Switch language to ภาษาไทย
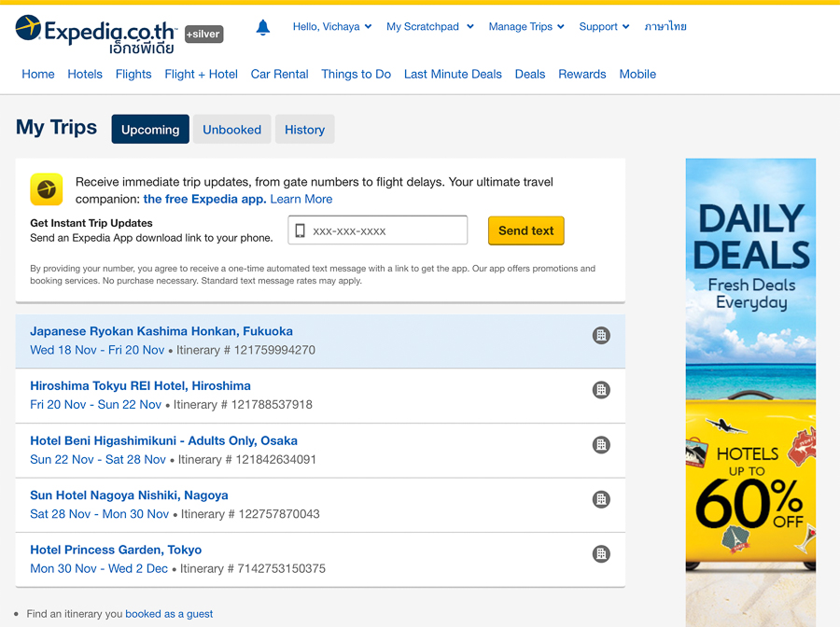 (665, 27)
